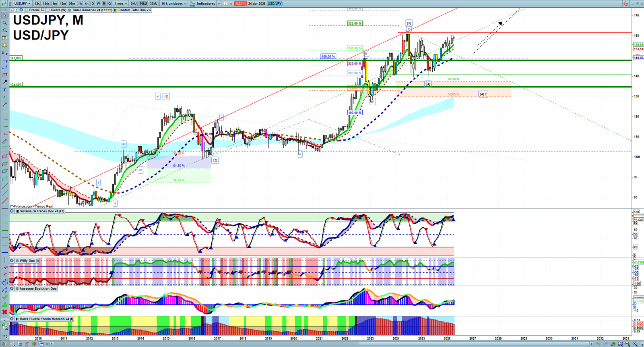
Task: Close the Barra Fuerza Fondo Mercado panel
Action: pyautogui.click(x=12, y=319)
